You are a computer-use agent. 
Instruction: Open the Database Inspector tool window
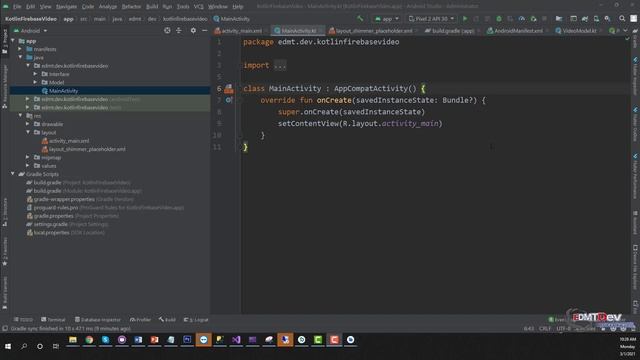(98, 320)
